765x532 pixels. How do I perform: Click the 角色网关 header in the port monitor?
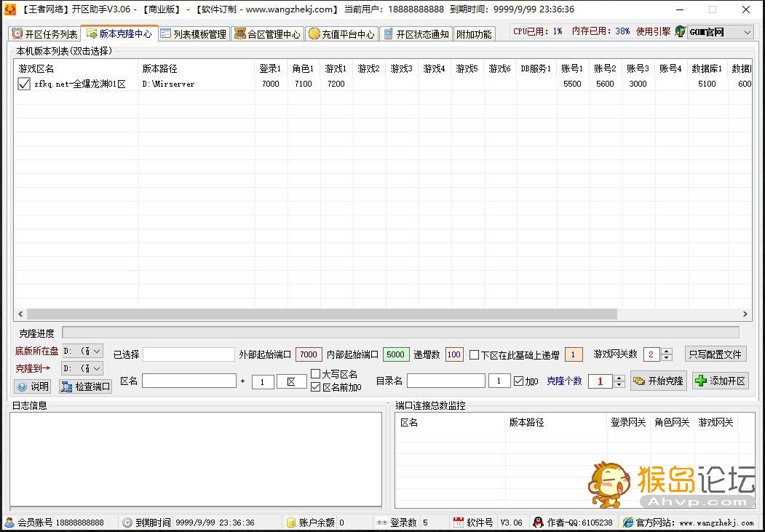[673, 422]
